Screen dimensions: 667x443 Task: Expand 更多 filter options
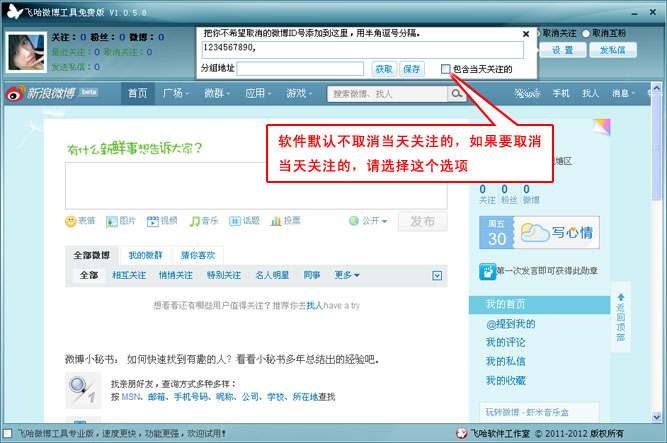[347, 275]
